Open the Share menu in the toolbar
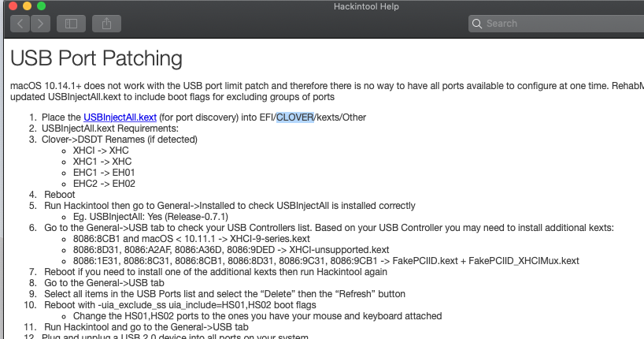The image size is (644, 339). coord(105,24)
